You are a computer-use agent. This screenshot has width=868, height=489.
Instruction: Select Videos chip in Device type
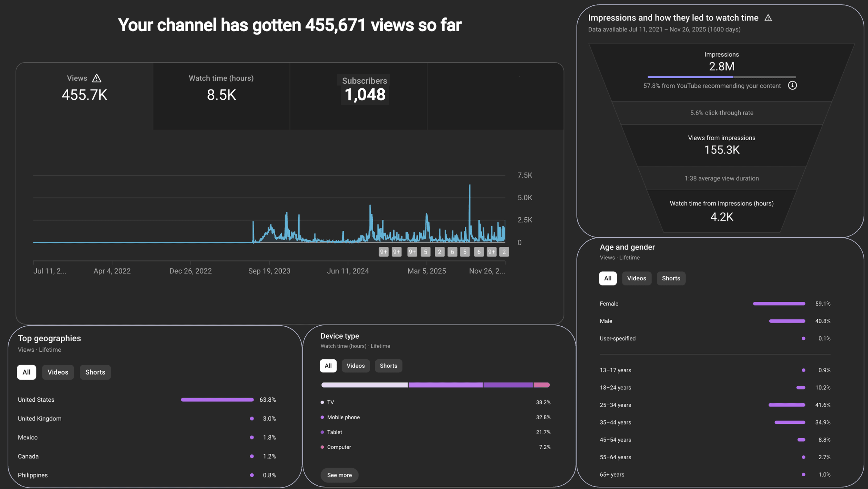pyautogui.click(x=356, y=365)
